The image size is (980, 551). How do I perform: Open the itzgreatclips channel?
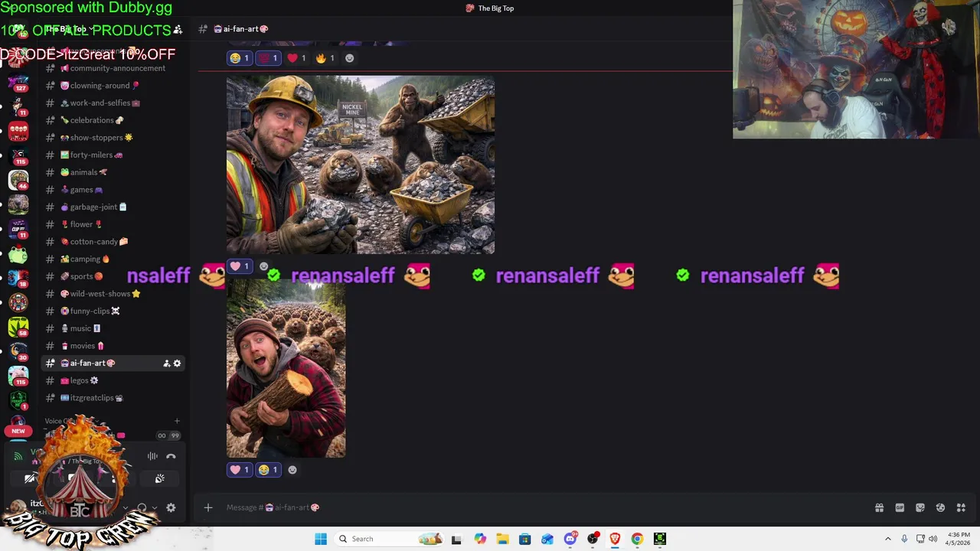tap(113, 398)
